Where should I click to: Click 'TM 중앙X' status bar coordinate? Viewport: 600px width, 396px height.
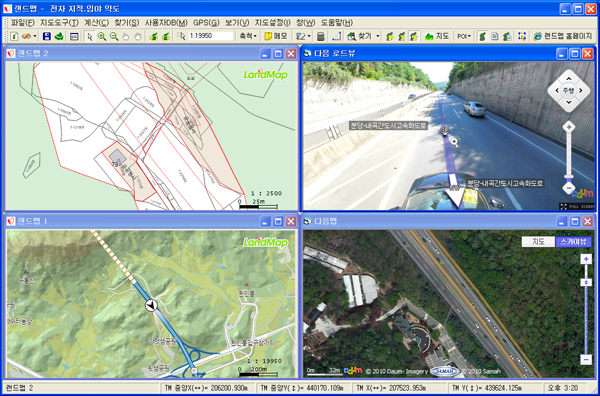(207, 388)
